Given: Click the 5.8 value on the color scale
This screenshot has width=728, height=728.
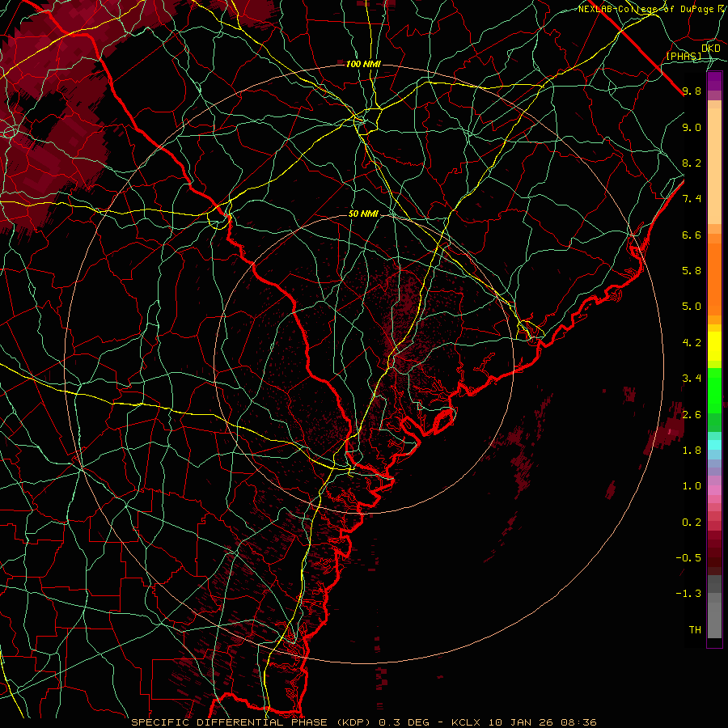Looking at the screenshot, I should (x=692, y=271).
